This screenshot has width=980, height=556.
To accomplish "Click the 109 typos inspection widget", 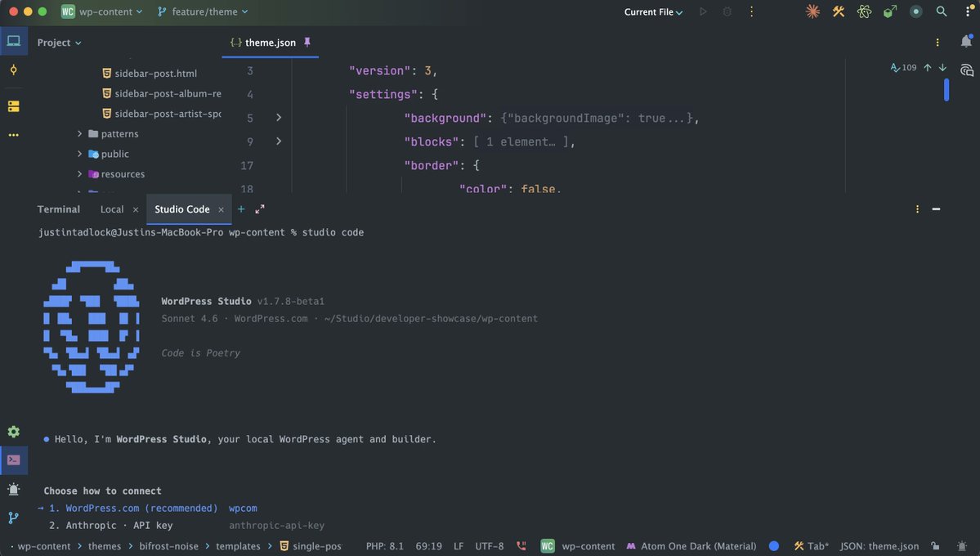I will [x=903, y=68].
